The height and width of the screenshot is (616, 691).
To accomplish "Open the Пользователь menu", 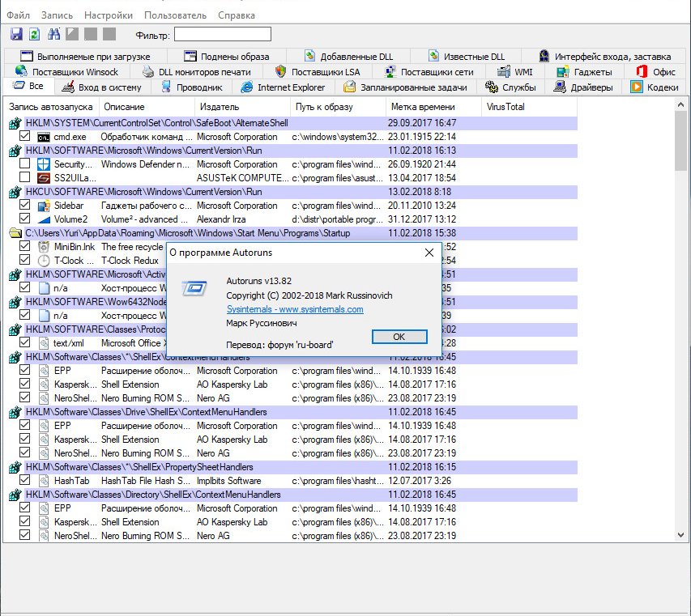I will (176, 15).
